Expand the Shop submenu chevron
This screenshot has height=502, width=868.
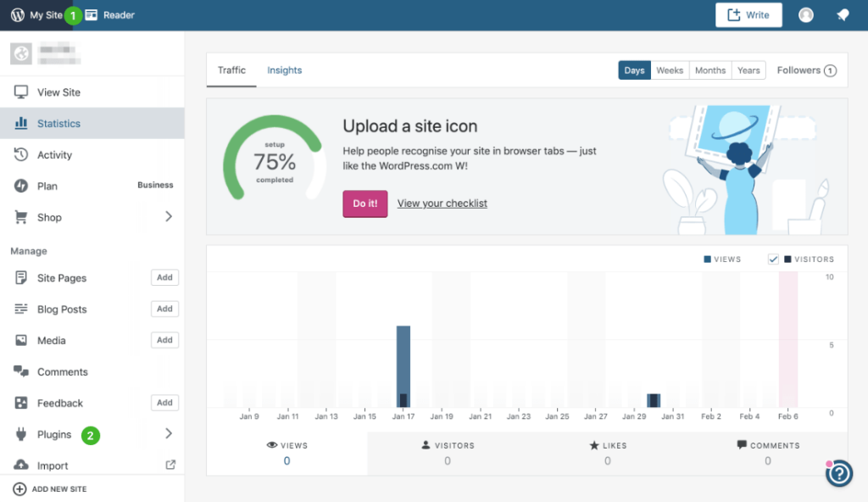[x=169, y=216]
